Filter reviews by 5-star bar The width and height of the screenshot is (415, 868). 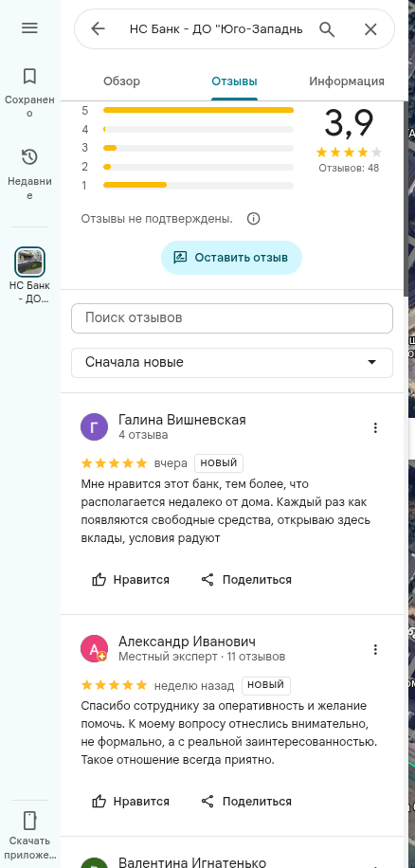[198, 110]
